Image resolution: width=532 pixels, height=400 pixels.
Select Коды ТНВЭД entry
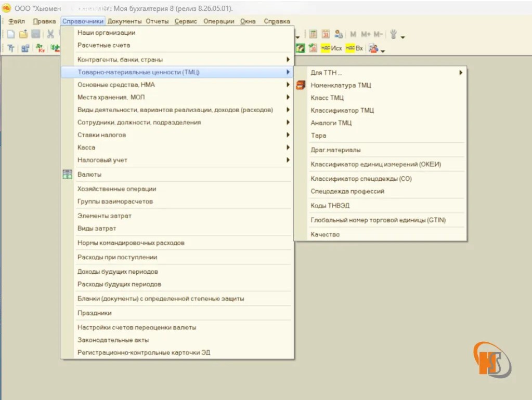pyautogui.click(x=380, y=205)
